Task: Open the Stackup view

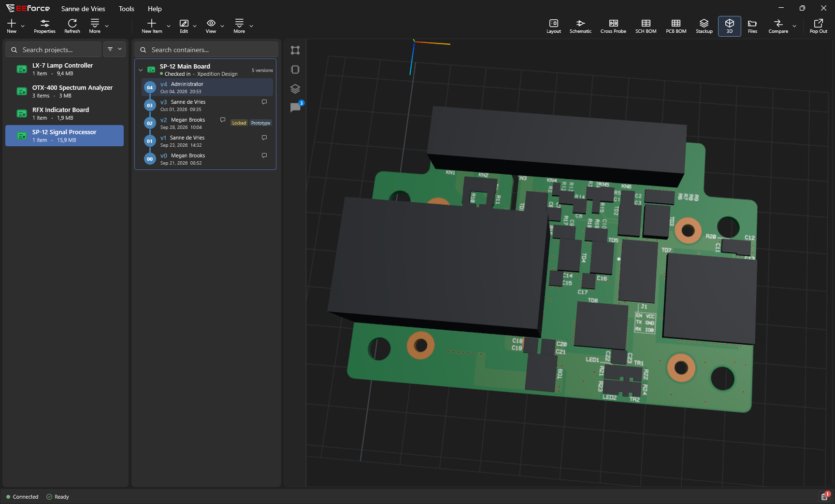Action: (704, 26)
